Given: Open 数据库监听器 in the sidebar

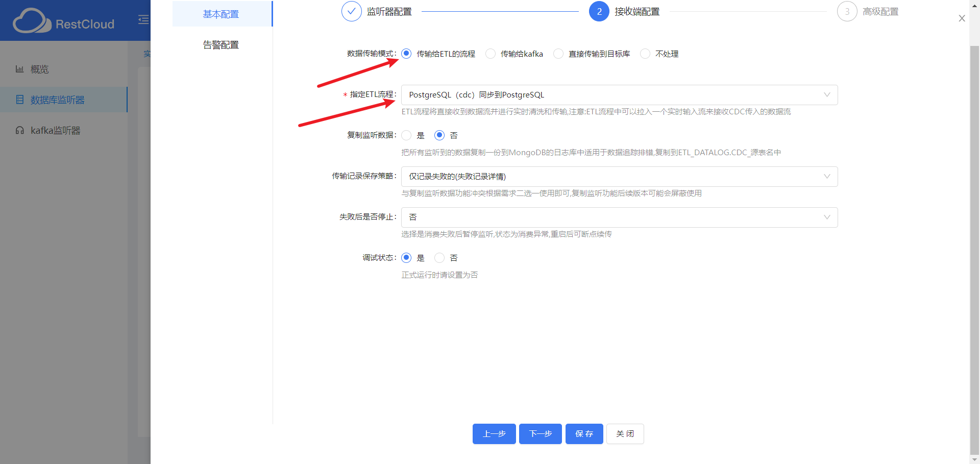Looking at the screenshot, I should [63, 100].
